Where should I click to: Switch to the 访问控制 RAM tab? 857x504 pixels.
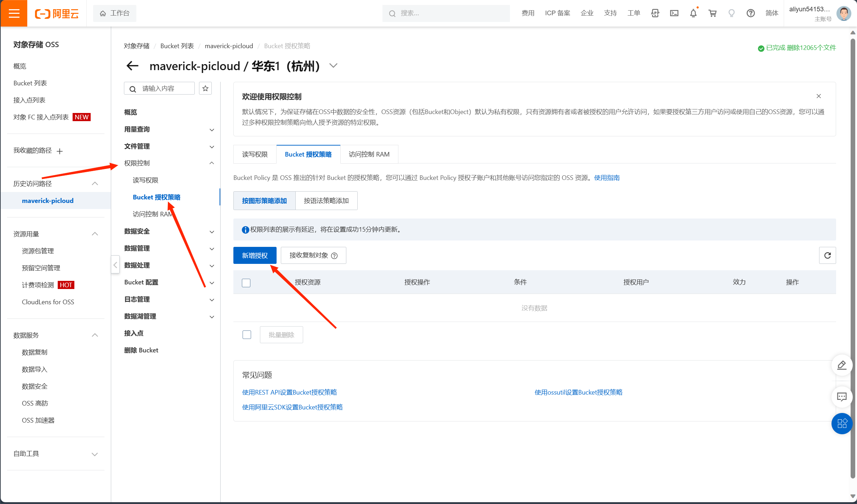pyautogui.click(x=369, y=154)
